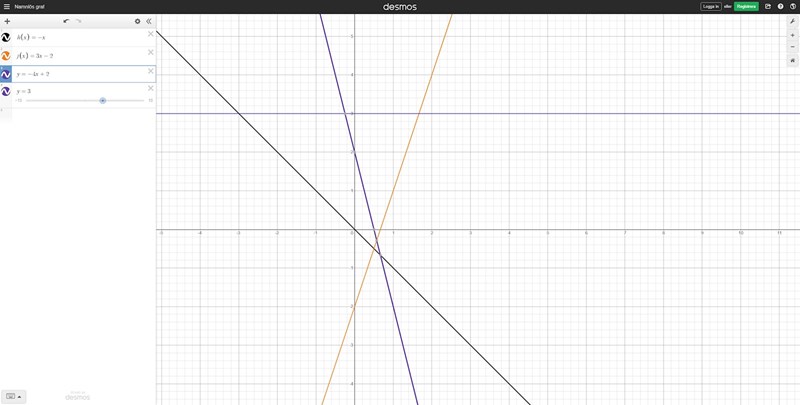Screen dimensions: 800x405
Task: Click the undo arrow in expression toolbar
Action: pos(66,21)
